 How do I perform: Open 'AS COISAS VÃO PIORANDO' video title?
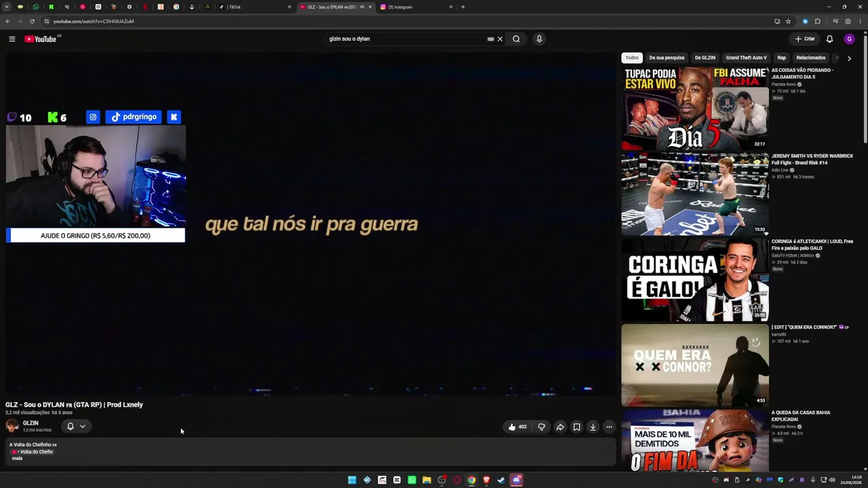click(803, 73)
